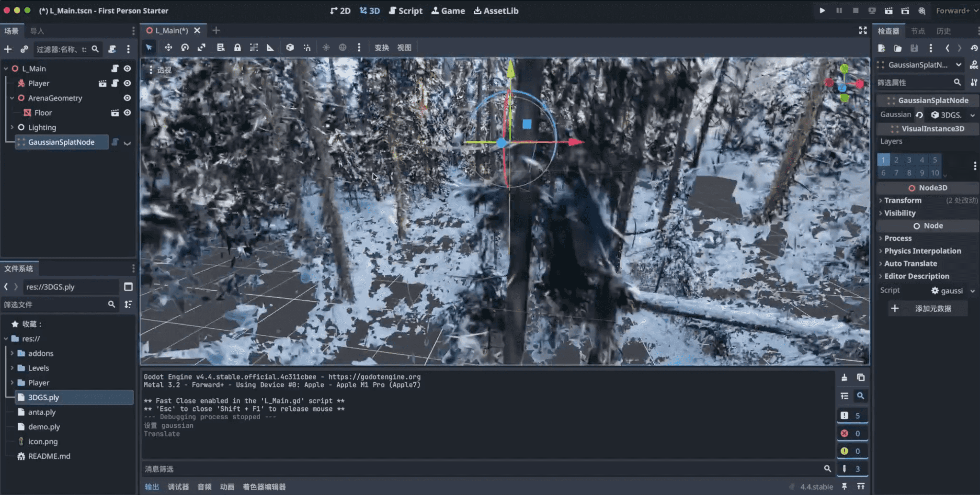Open the 调试器 bottom panel
Image resolution: width=980 pixels, height=495 pixels.
pyautogui.click(x=178, y=487)
